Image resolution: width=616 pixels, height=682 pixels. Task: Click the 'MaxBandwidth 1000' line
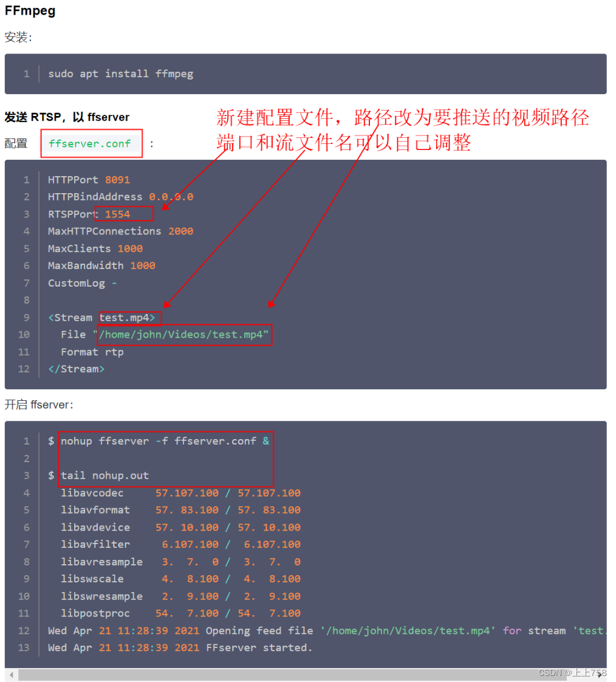[101, 265]
